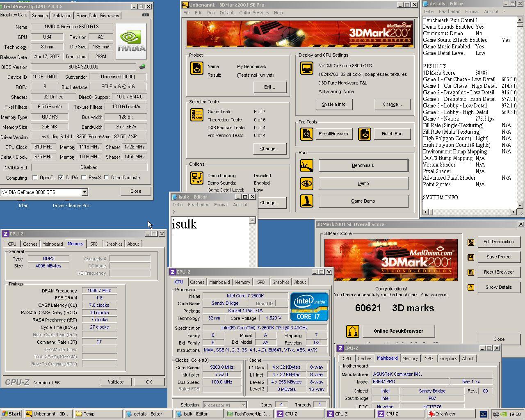
Task: Enable the OpenCL checkbox
Action: [x=35, y=178]
